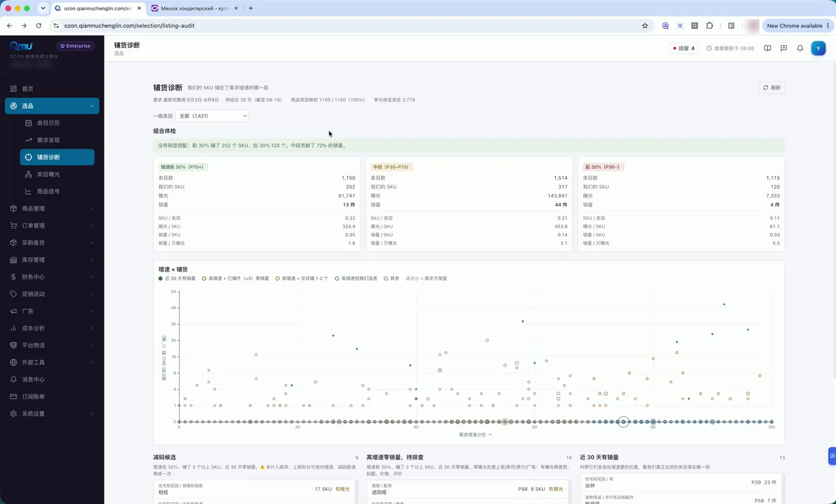
Task: Open the Y user avatar menu
Action: tap(818, 48)
